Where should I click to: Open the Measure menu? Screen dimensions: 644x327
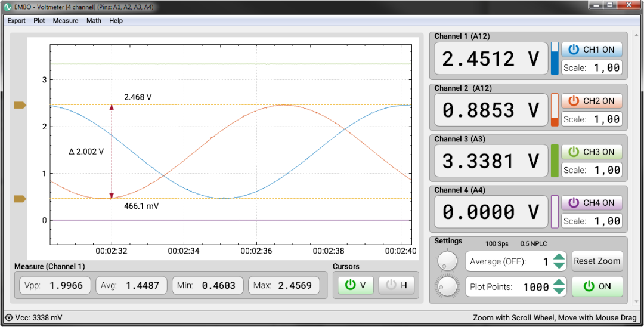click(x=66, y=20)
